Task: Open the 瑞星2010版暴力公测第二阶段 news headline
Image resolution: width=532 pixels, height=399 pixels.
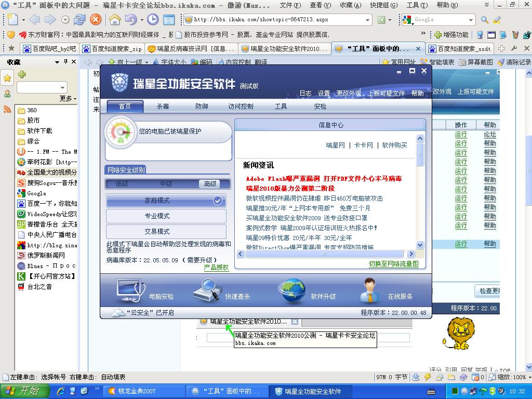Action: [x=290, y=188]
